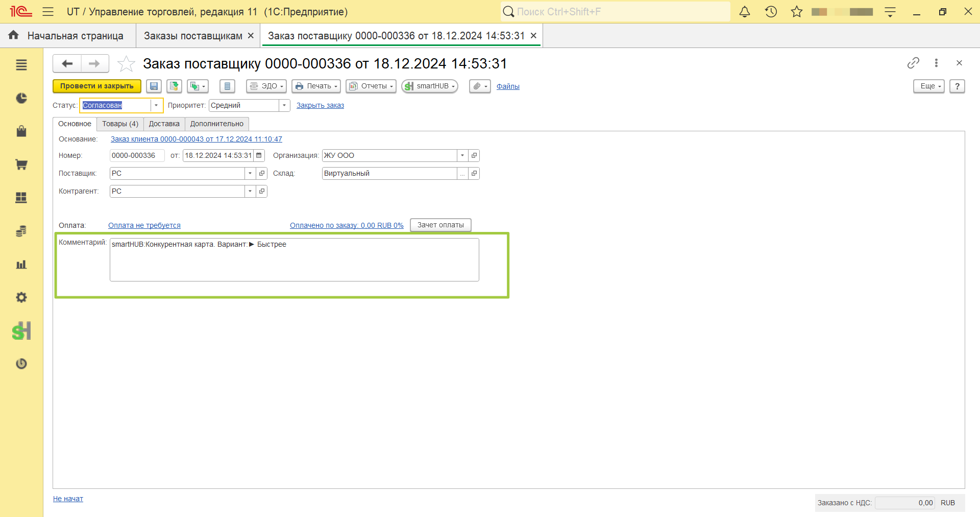Expand the Организация dropdown arrow

pyautogui.click(x=462, y=155)
